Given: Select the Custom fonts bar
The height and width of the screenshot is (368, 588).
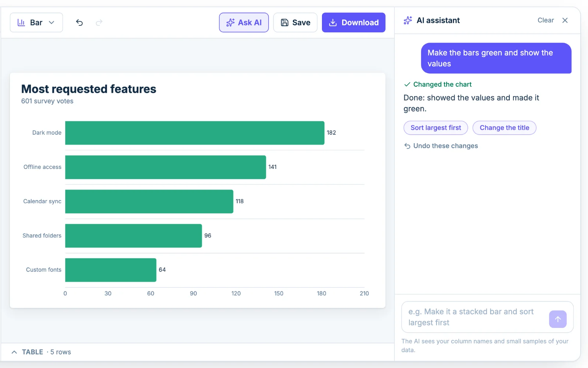Looking at the screenshot, I should coord(111,270).
